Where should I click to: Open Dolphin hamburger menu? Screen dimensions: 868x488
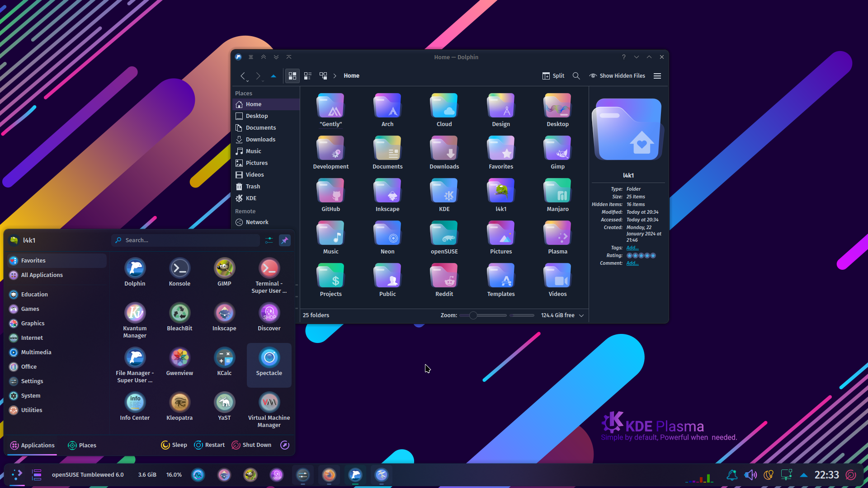pos(657,76)
